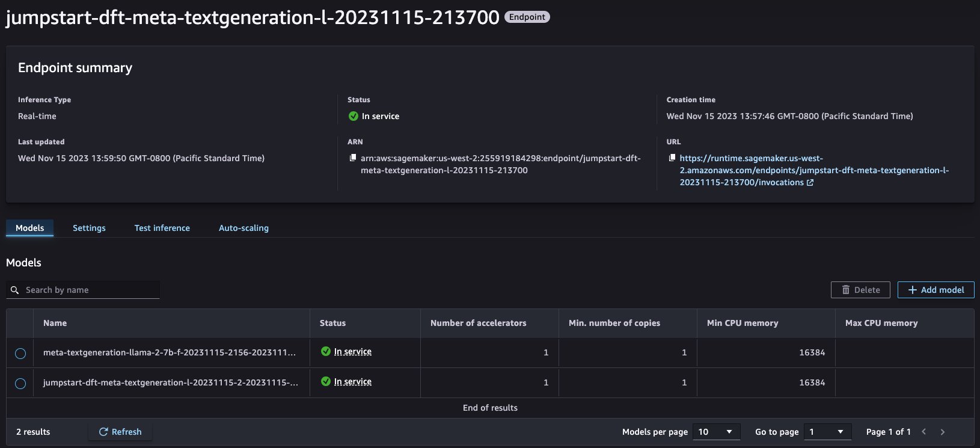Click next page arrow in pagination

coord(942,432)
